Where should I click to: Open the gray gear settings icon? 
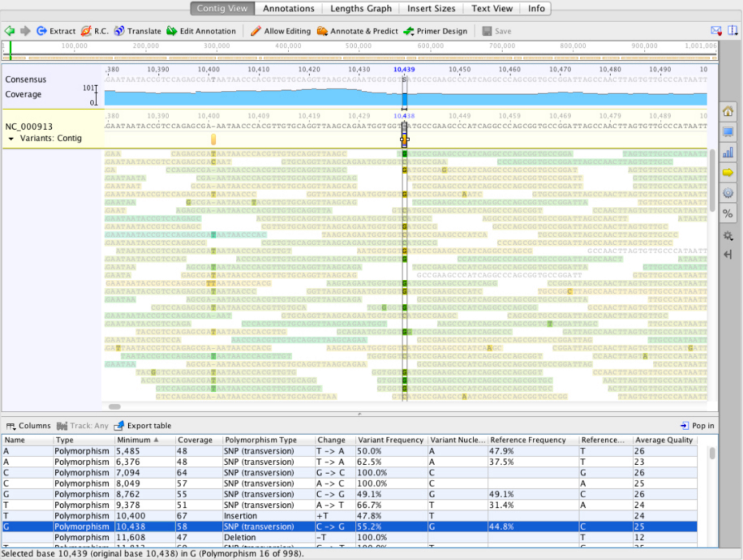(x=728, y=236)
